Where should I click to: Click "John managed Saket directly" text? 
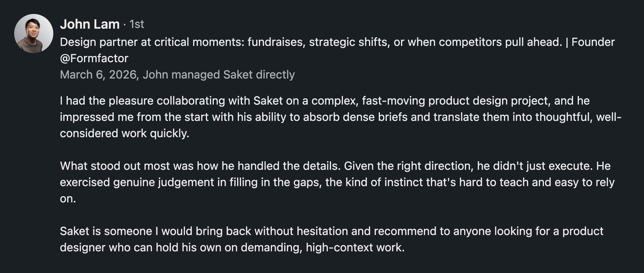click(x=219, y=75)
